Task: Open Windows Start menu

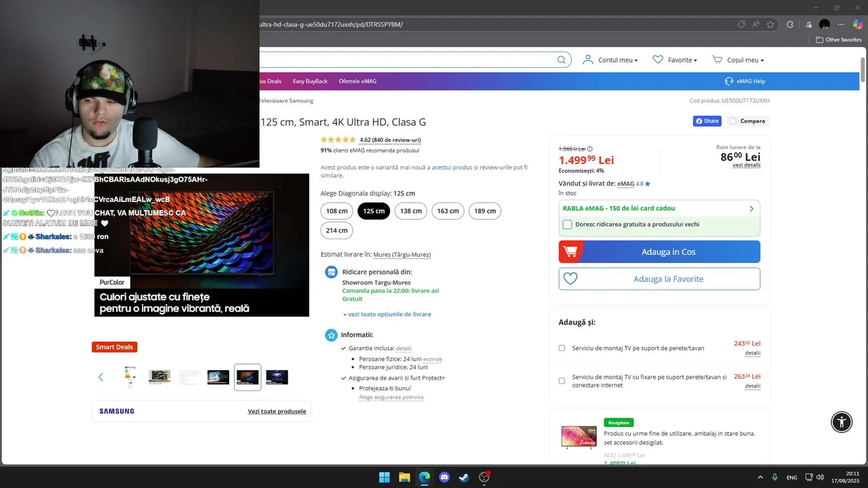Action: click(384, 477)
